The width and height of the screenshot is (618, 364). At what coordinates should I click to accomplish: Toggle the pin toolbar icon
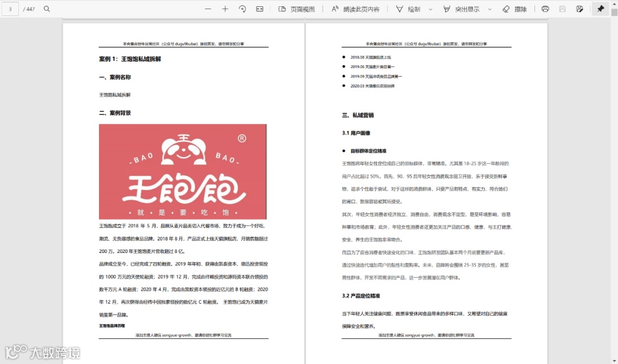point(601,9)
